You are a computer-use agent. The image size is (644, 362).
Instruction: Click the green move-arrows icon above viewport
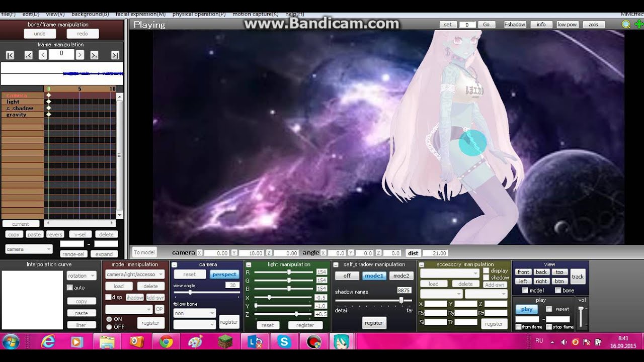coord(639,24)
